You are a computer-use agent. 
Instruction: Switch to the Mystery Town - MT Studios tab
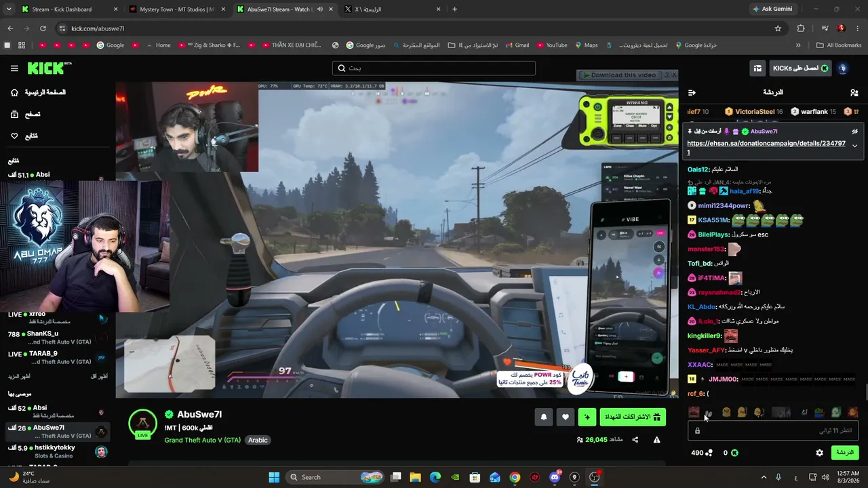pyautogui.click(x=176, y=9)
